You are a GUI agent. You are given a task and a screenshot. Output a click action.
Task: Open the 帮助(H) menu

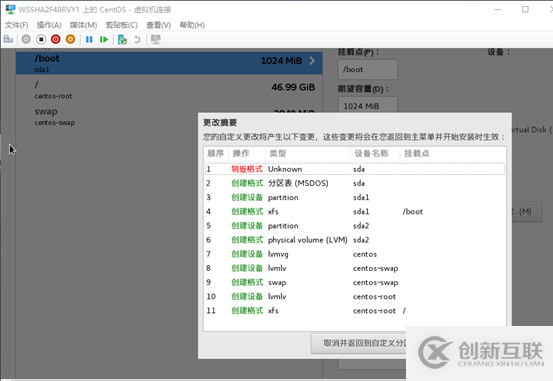192,25
